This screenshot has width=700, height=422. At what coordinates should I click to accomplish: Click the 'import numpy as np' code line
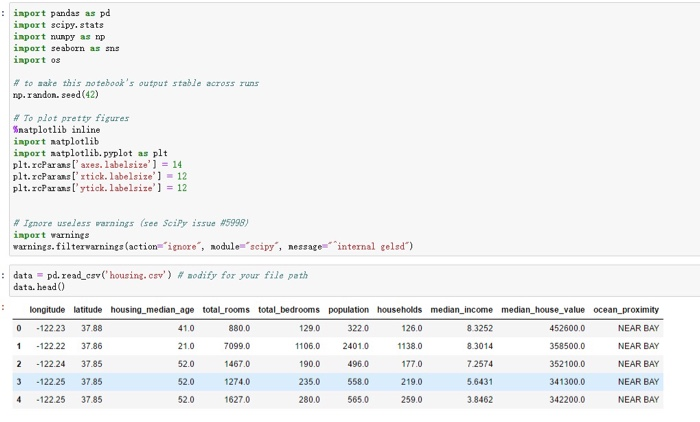click(59, 37)
